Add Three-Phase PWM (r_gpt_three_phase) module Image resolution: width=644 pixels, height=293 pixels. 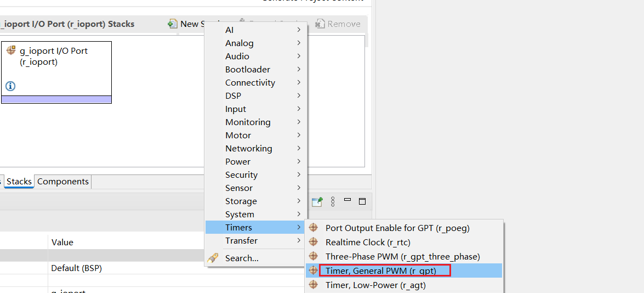(x=404, y=256)
